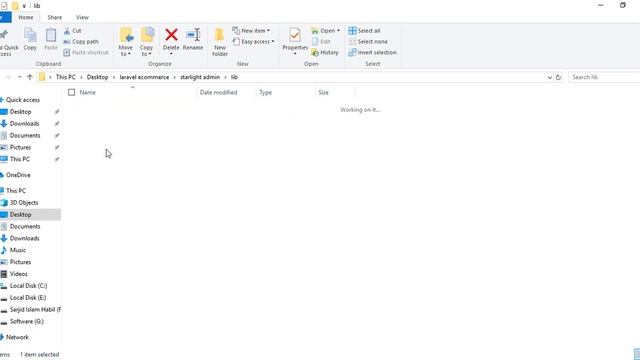Open Music folder in sidebar

(x=18, y=250)
